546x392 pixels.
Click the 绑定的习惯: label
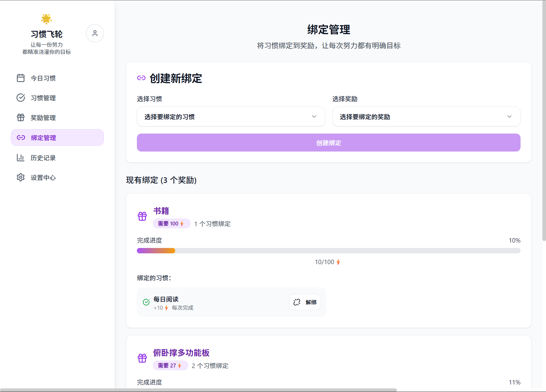(x=154, y=278)
